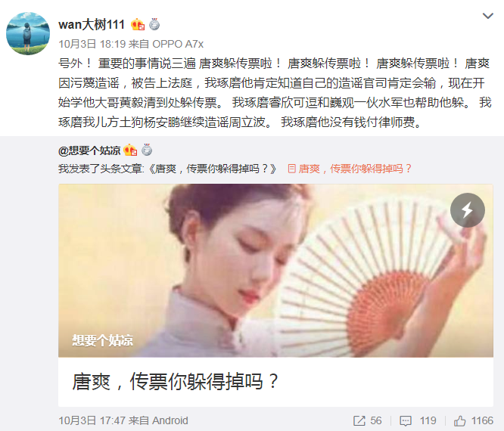Open comments icon showing 119

[418, 420]
